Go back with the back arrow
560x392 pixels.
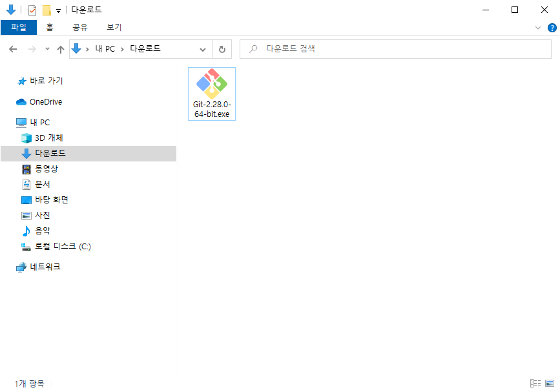(x=13, y=49)
